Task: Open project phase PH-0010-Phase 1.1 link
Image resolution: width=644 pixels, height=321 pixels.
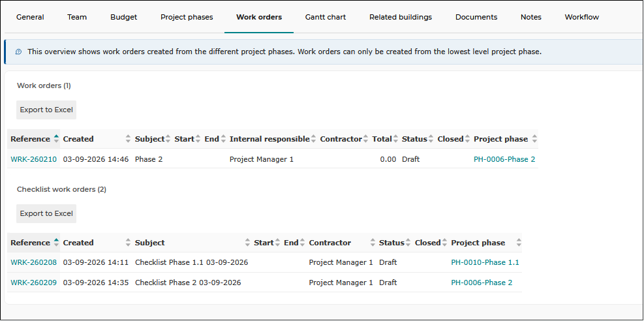Action: click(x=485, y=262)
